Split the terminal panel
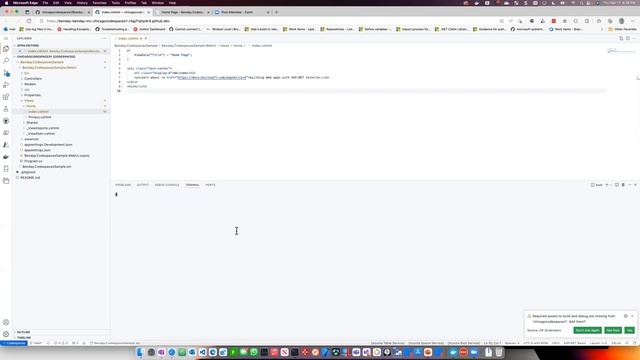This screenshot has width=640, height=360. point(617,185)
